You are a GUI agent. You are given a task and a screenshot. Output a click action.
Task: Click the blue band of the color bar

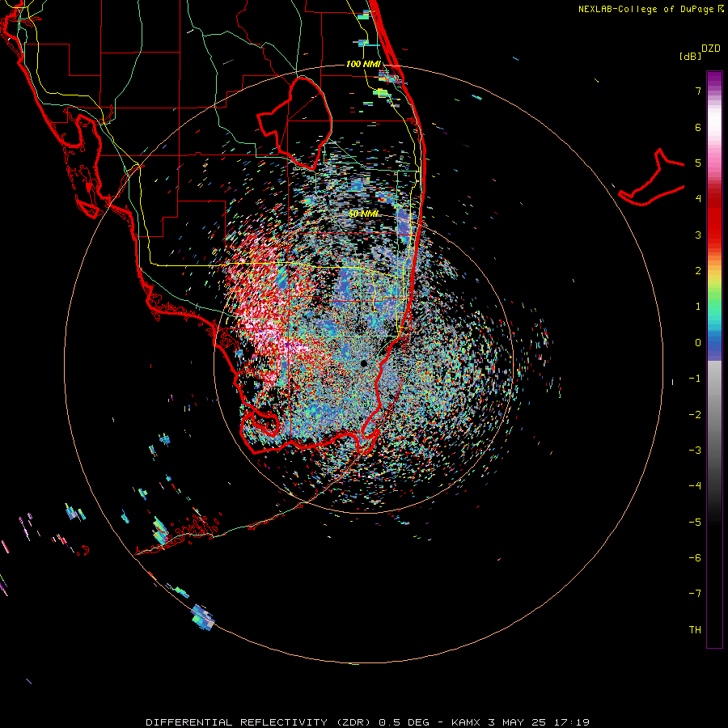coord(714,346)
